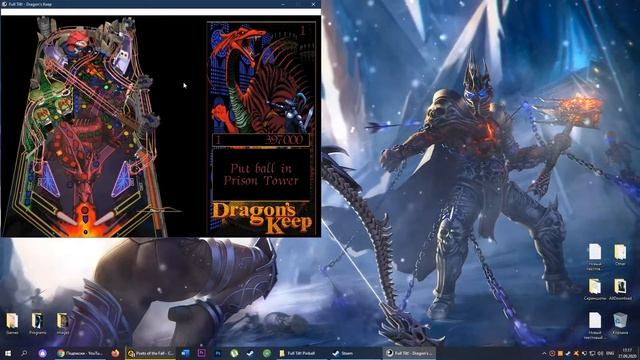Open Firefox from the taskbar
This screenshot has width=640, height=360.
coord(116,353)
